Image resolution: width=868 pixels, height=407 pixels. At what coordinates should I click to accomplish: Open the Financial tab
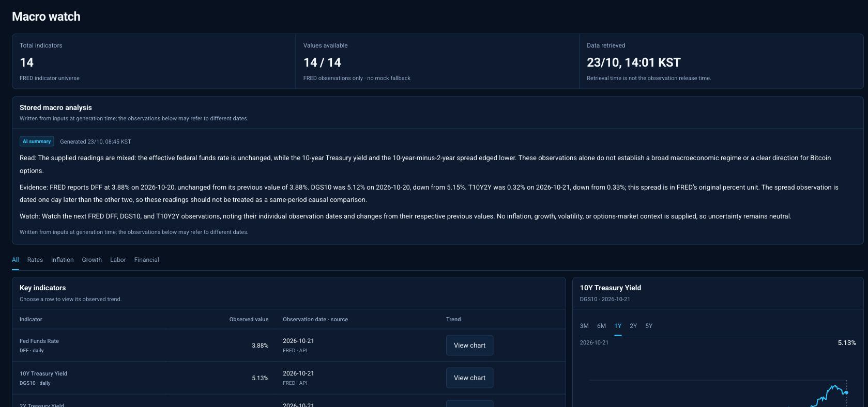point(147,260)
